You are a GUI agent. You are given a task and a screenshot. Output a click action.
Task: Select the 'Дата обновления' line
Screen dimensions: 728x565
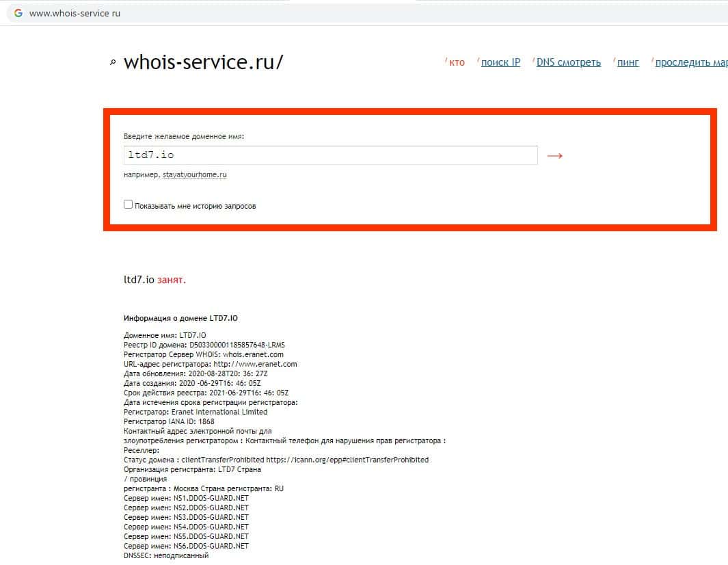196,373
